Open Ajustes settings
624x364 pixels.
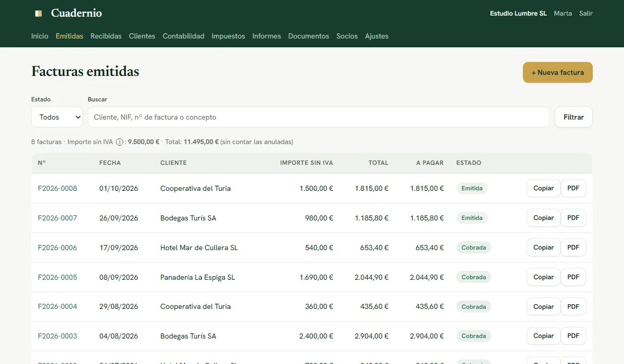click(x=376, y=36)
